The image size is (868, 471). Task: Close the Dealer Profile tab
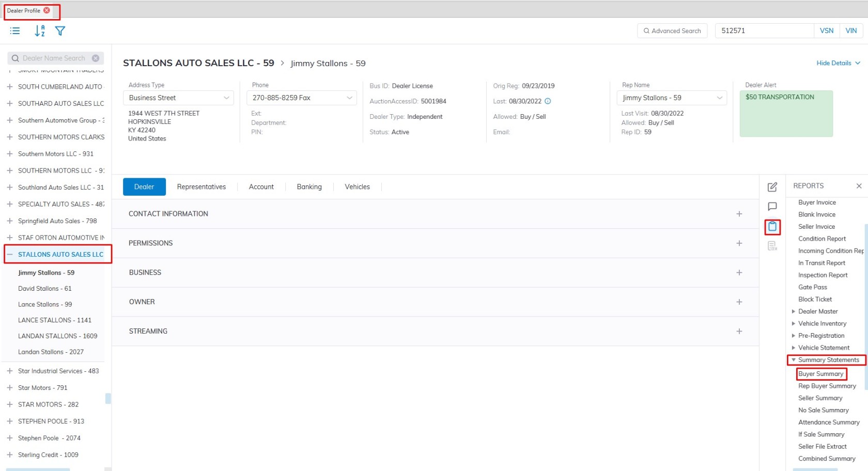(x=47, y=10)
